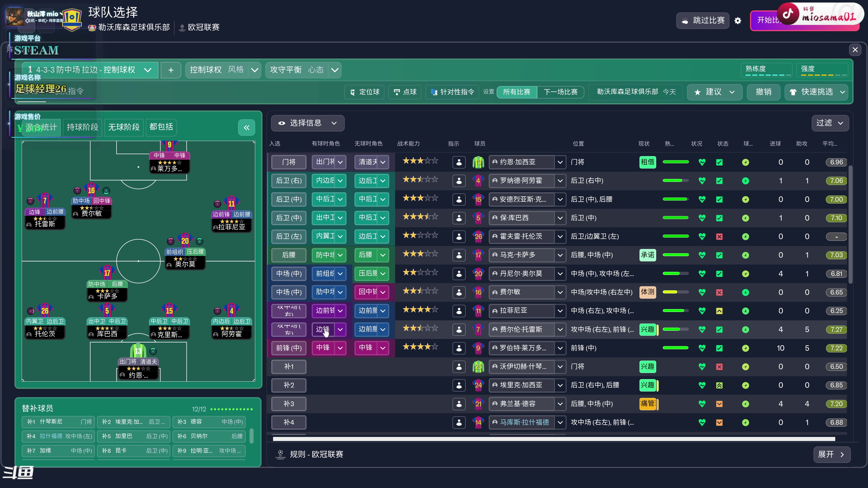Expand the 4-3-3 formation dropdown
868x488 pixels.
point(148,70)
